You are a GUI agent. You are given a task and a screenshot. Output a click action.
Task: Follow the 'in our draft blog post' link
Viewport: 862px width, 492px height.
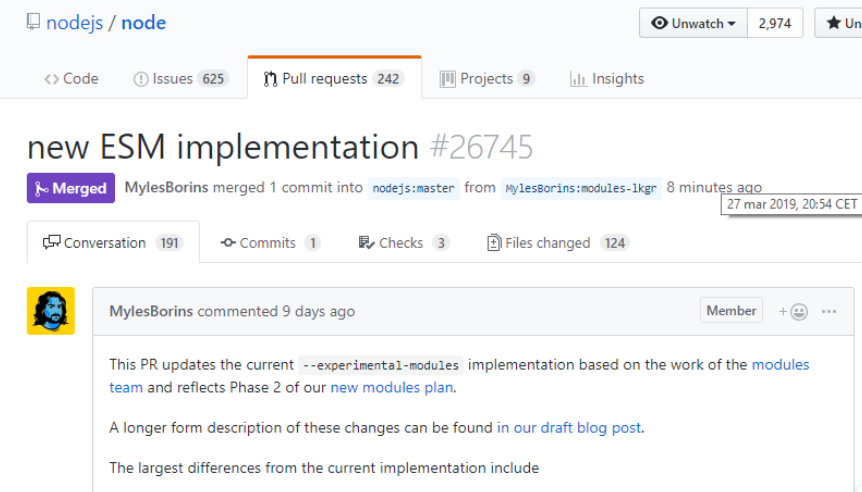click(569, 428)
